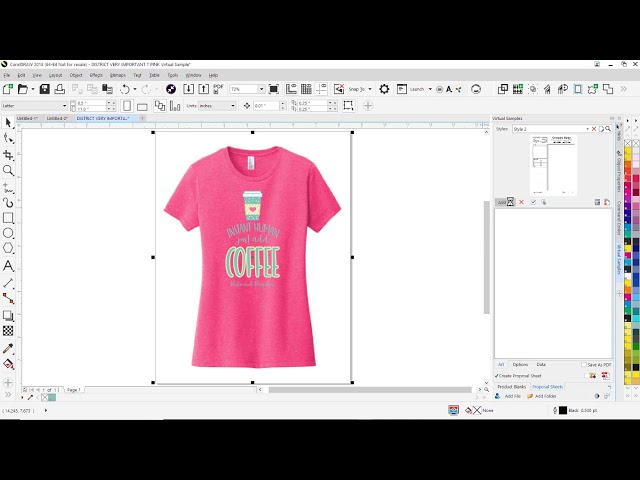Open the Options tab in Virtual Samples

(x=520, y=364)
